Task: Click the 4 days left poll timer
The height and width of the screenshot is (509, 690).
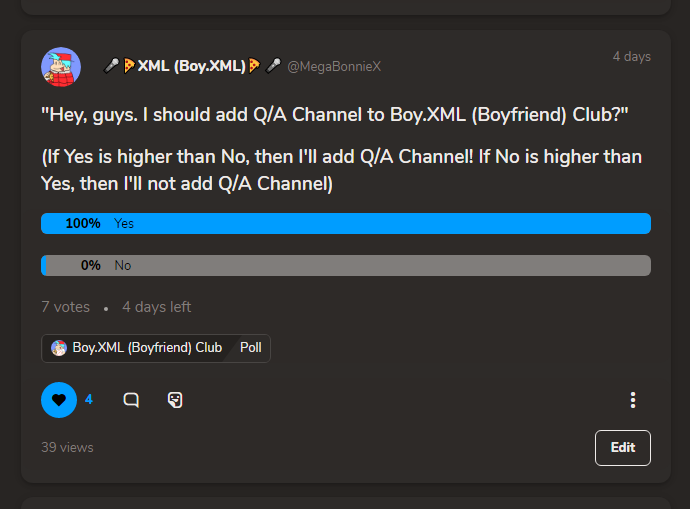Action: click(x=157, y=307)
